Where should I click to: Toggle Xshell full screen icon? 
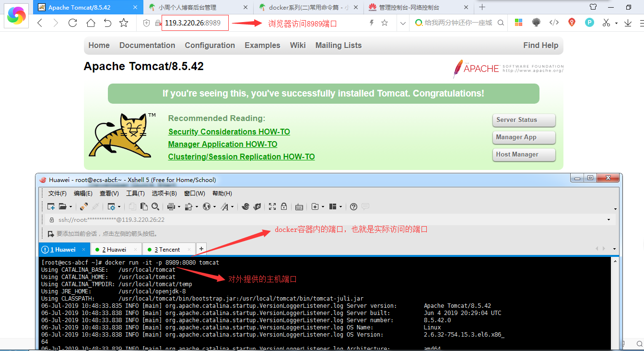272,206
